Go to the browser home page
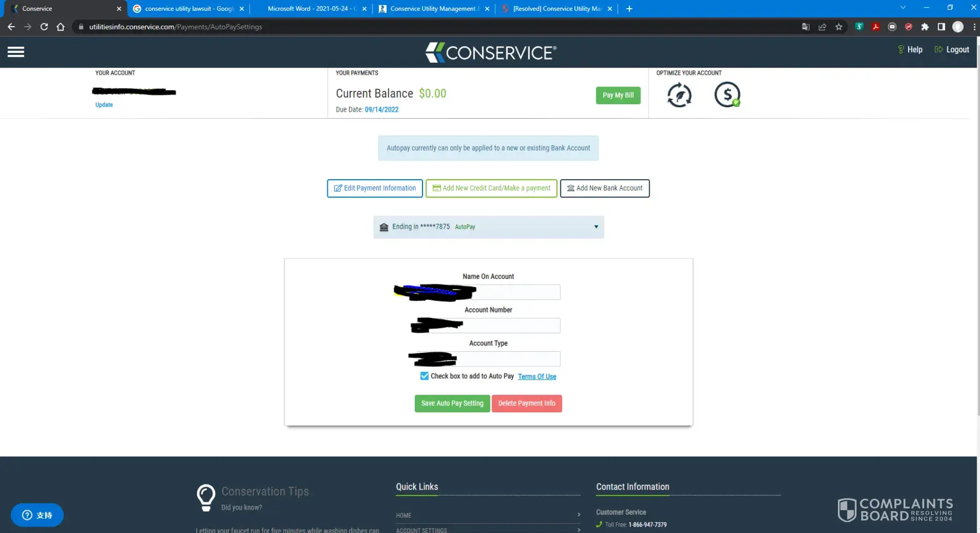This screenshot has height=533, width=980. tap(60, 27)
